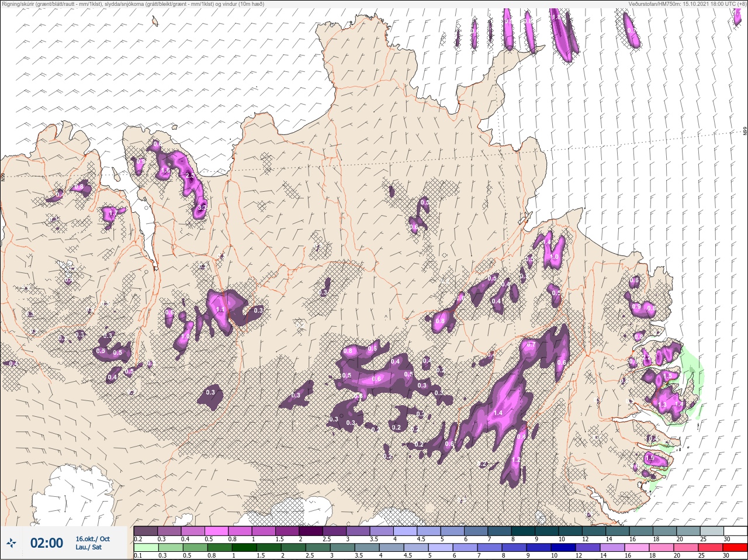Select the dark purple 2–2.5 upper legend swatch

(311, 531)
